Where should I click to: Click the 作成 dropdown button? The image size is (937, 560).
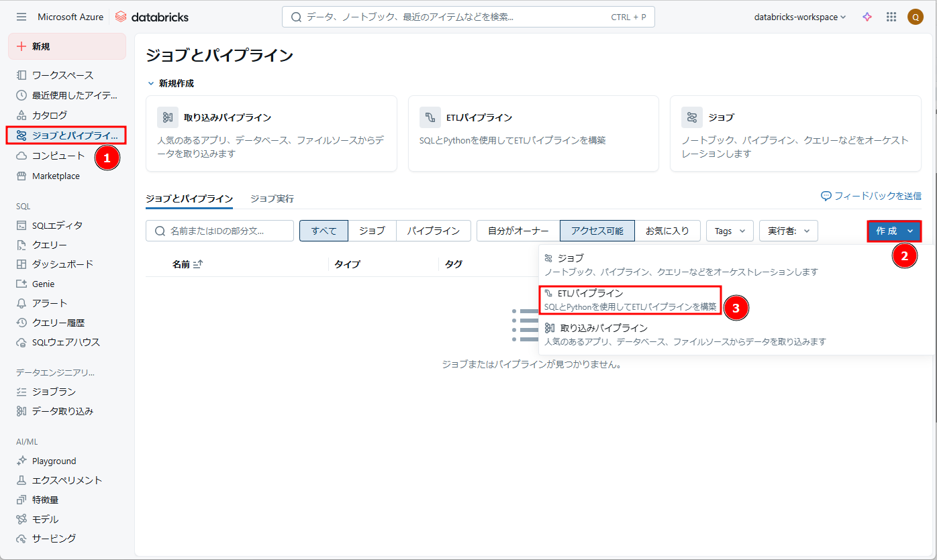click(x=894, y=231)
